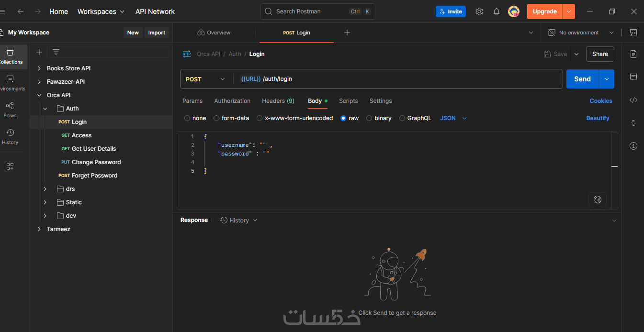Click the Postbot icon in body editor
The width and height of the screenshot is (644, 332).
click(598, 199)
